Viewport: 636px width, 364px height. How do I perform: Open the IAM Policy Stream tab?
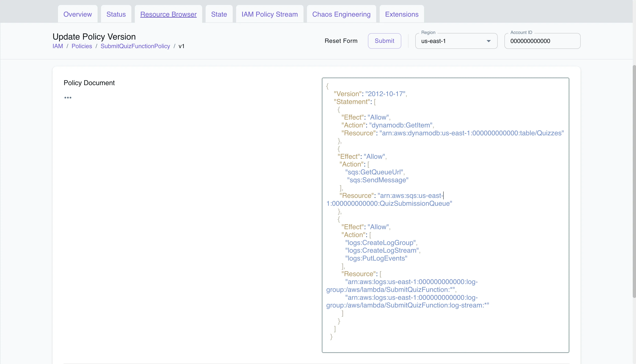[x=269, y=14]
